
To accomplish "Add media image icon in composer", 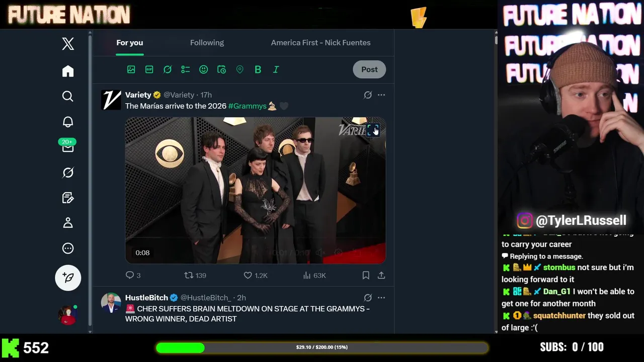I will coord(131,69).
